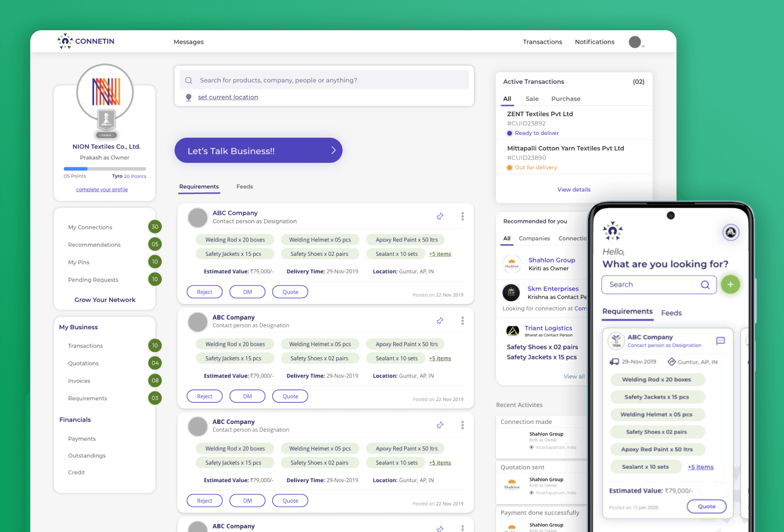Open three-dot menu on second ABC Company card
Image resolution: width=784 pixels, height=532 pixels.
[463, 321]
